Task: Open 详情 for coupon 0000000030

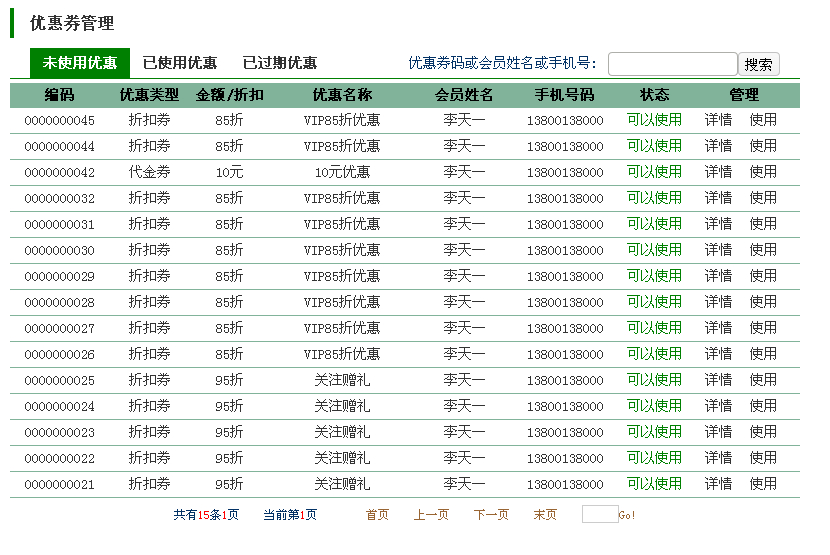Action: click(718, 250)
